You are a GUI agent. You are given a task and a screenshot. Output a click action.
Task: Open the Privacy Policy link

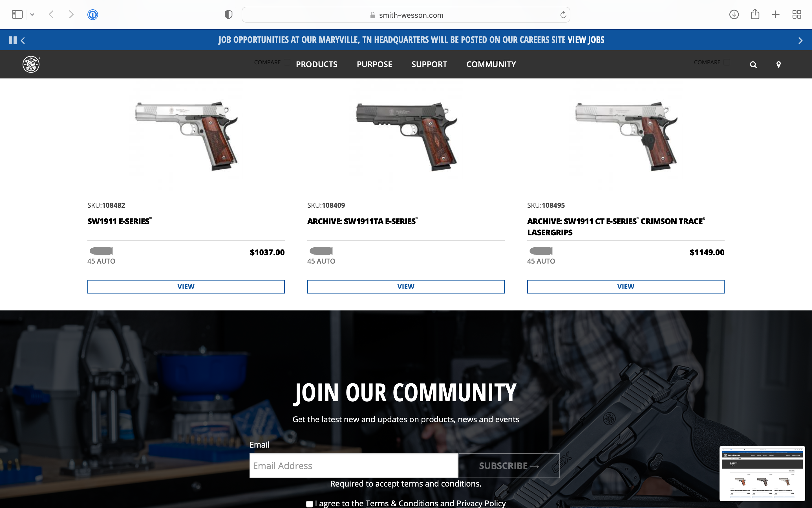pyautogui.click(x=481, y=503)
